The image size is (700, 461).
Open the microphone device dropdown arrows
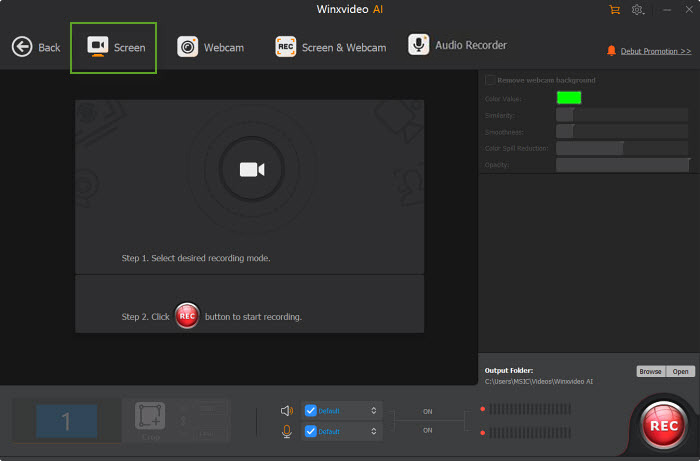coord(374,431)
